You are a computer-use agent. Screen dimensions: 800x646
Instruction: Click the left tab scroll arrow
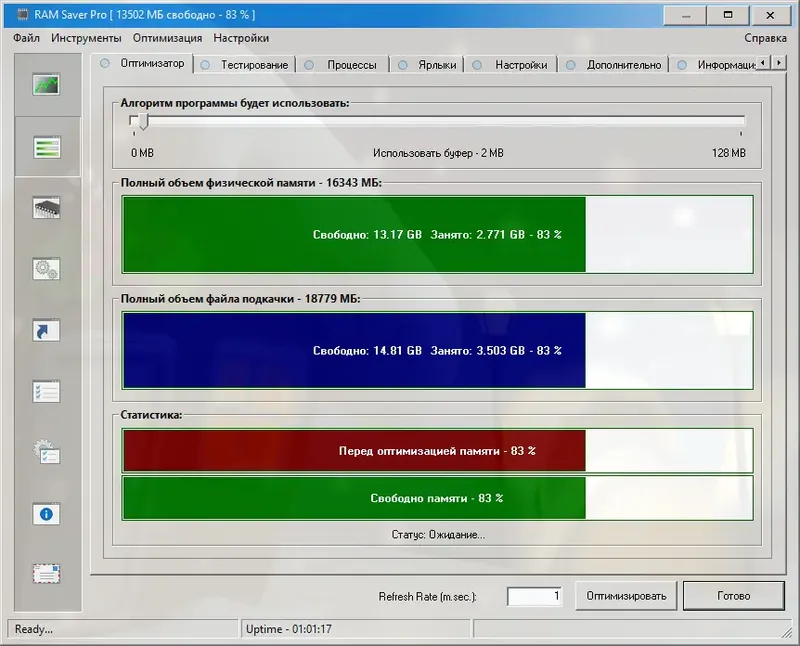[762, 62]
